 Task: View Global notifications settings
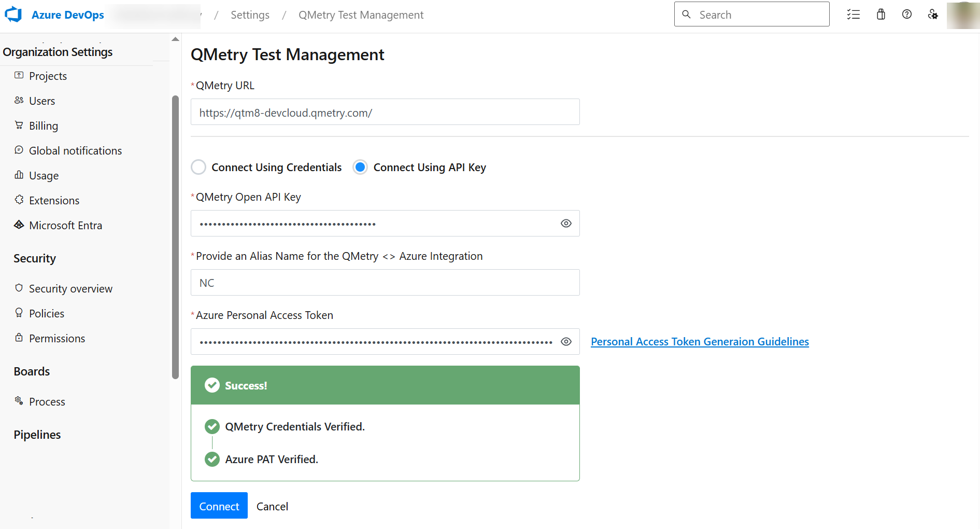(75, 150)
